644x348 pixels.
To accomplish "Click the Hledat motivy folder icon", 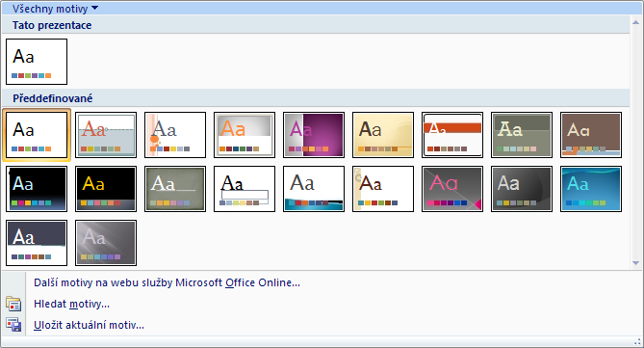I will click(x=13, y=304).
